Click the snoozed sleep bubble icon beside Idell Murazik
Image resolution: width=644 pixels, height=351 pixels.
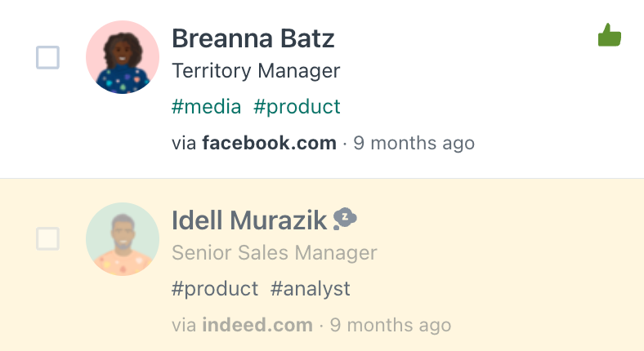[345, 219]
